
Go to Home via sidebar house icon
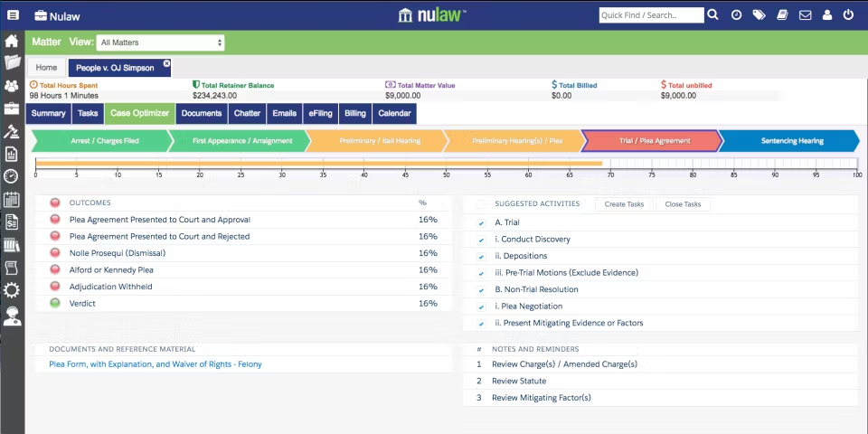coord(12,41)
